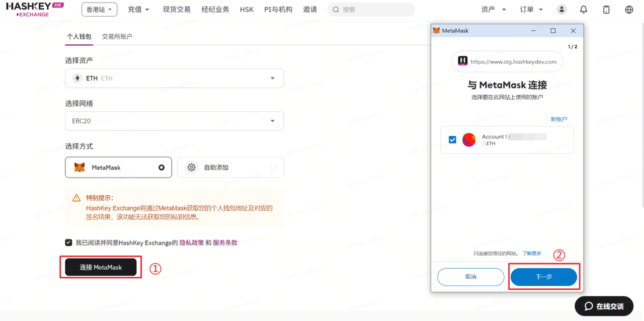The height and width of the screenshot is (321, 644).
Task: Click the MetaMask fox icon option
Action: (x=79, y=168)
